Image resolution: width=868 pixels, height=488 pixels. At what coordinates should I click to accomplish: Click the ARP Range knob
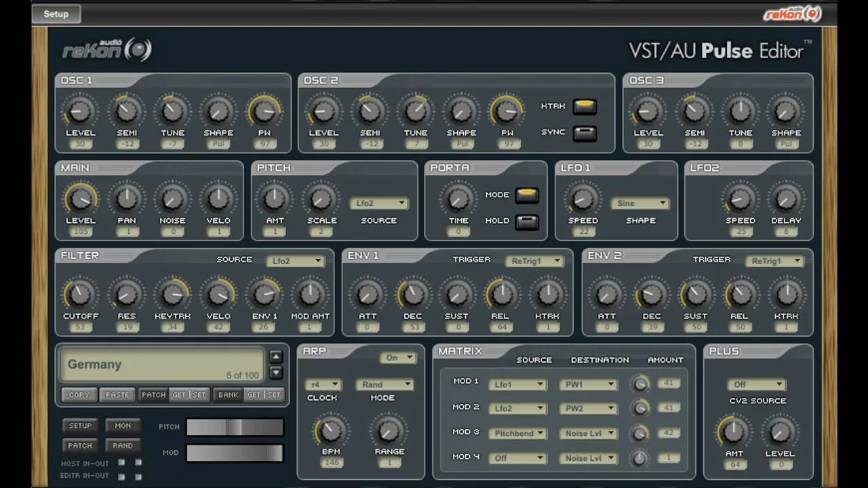coord(389,430)
